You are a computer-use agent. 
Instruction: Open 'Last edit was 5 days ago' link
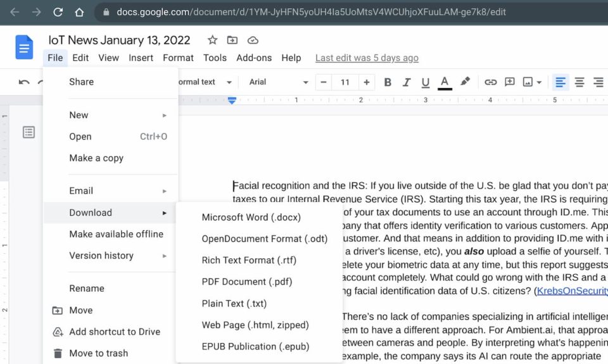click(367, 58)
